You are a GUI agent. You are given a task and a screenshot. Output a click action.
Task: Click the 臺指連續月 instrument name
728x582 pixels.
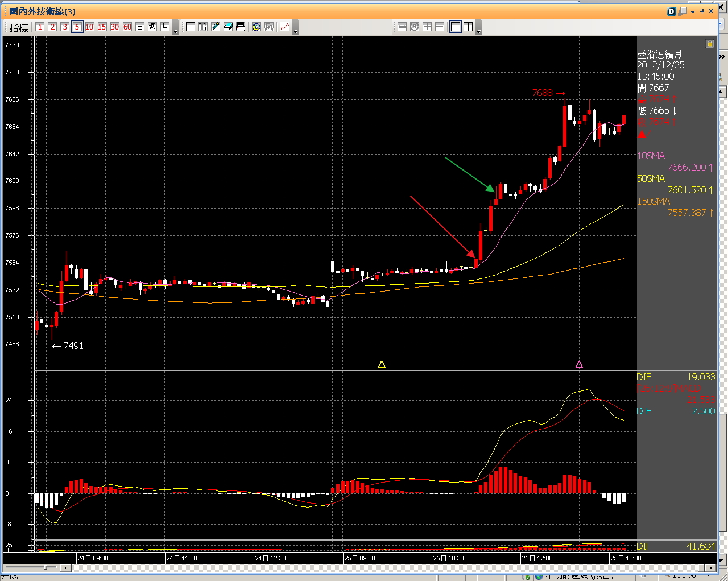coord(659,54)
